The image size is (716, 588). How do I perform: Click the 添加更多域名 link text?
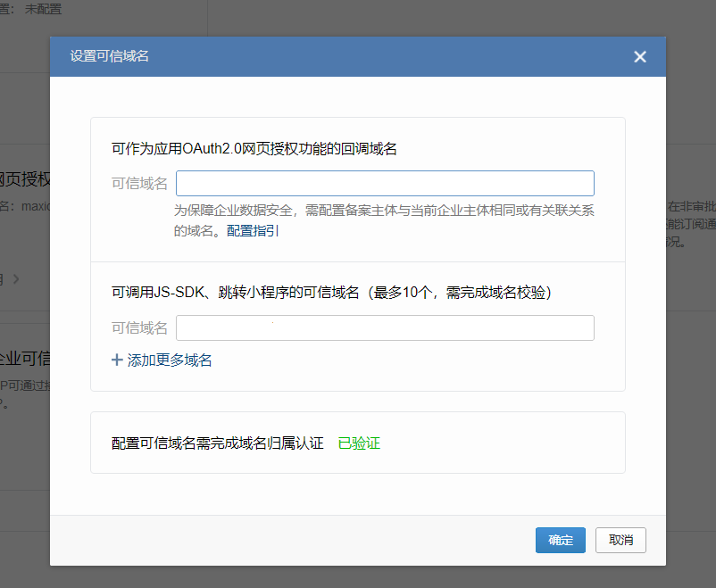(170, 360)
